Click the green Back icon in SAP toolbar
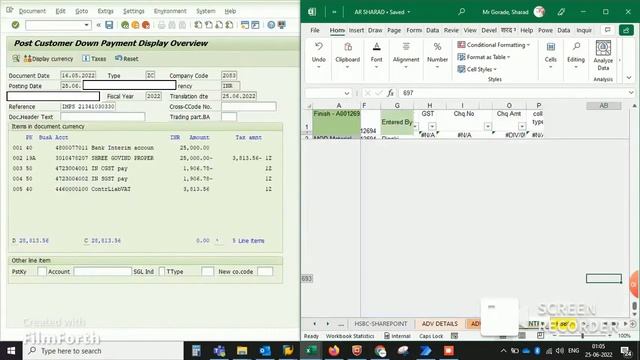 pyautogui.click(x=125, y=25)
